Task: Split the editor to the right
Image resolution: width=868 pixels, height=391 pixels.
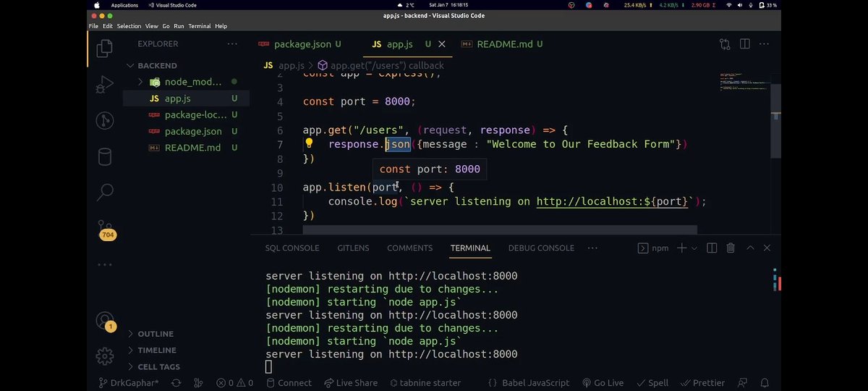Action: (x=744, y=44)
